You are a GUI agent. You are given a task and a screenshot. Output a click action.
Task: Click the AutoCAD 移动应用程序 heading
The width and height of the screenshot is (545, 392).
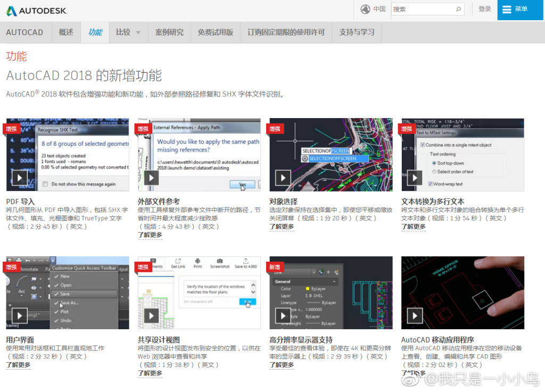tap(437, 339)
